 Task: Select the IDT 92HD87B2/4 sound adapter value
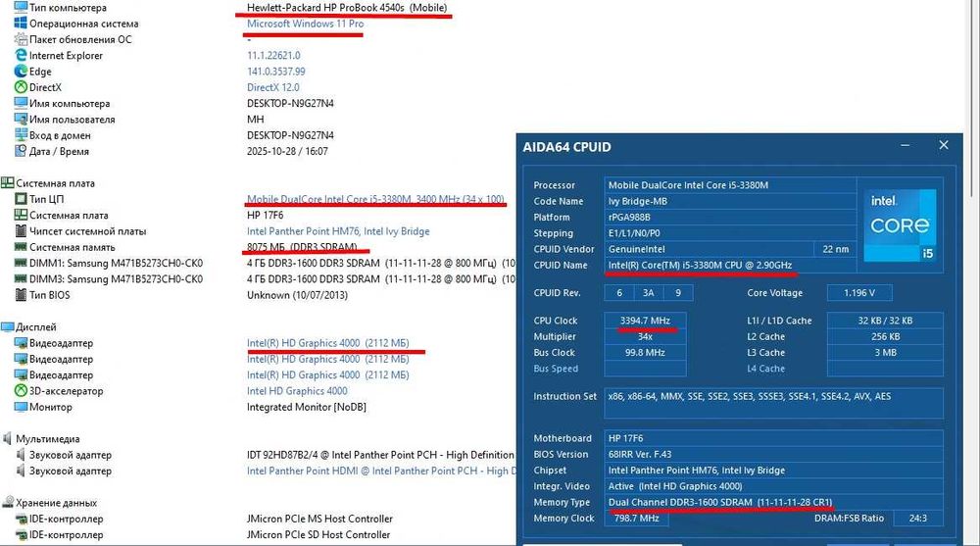click(x=380, y=455)
